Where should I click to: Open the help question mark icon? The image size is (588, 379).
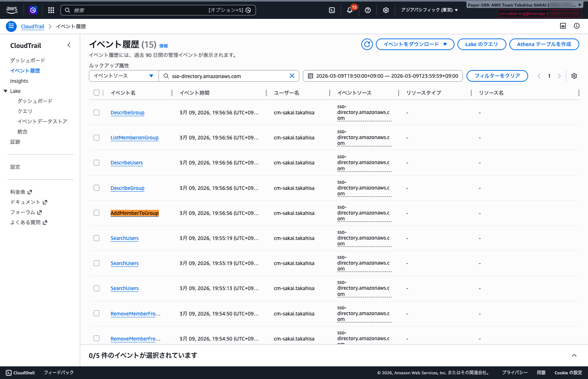click(367, 10)
